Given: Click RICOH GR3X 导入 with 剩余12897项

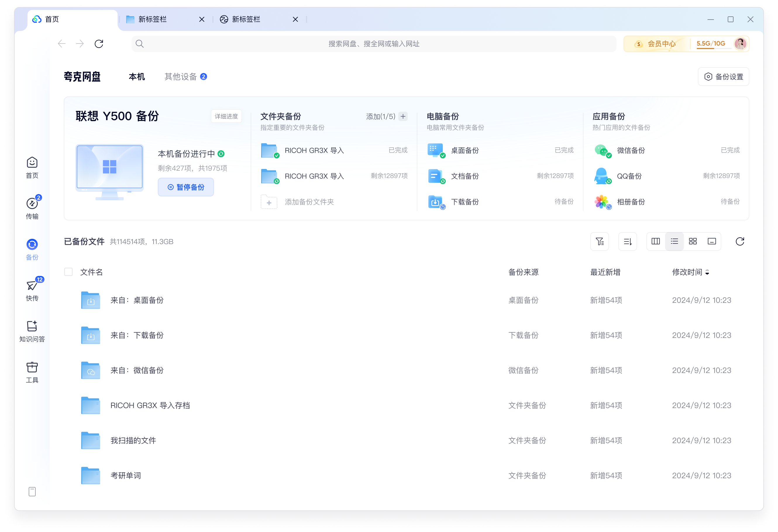Looking at the screenshot, I should pos(334,176).
